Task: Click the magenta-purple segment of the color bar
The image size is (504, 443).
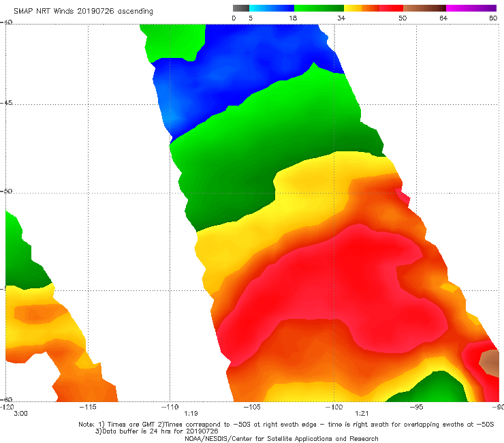Action: [x=471, y=8]
